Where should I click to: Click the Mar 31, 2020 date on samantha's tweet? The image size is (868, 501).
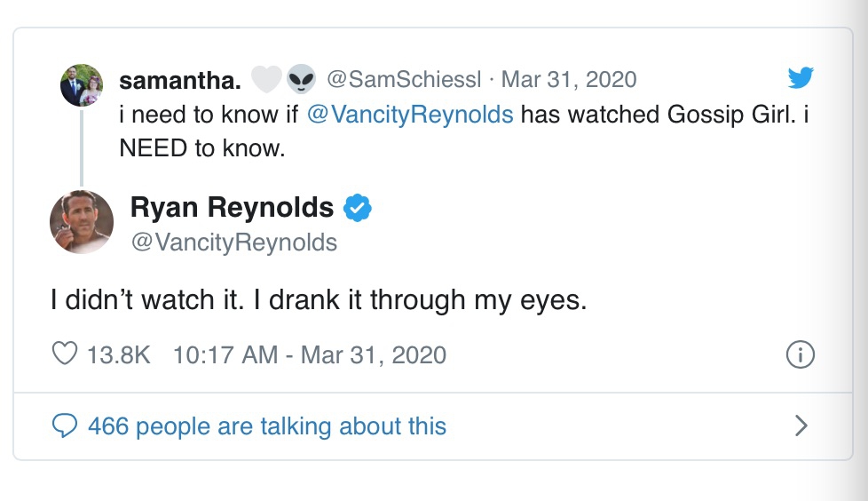[x=569, y=79]
